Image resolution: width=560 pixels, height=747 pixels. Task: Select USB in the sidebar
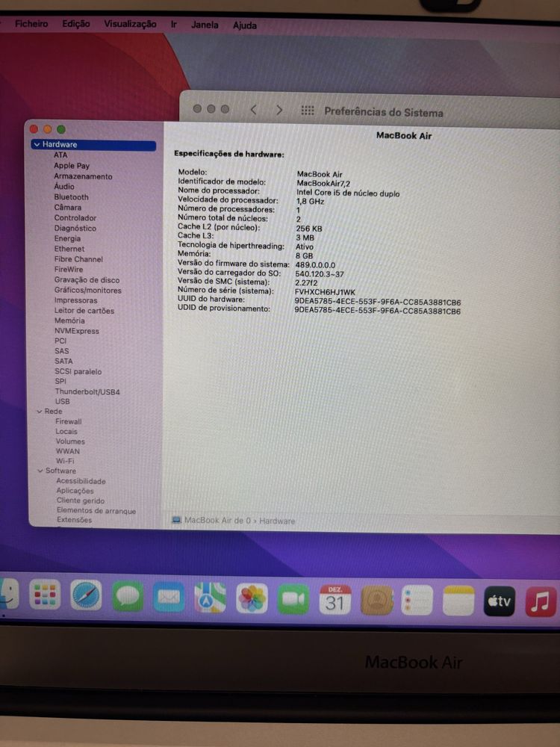coord(63,401)
